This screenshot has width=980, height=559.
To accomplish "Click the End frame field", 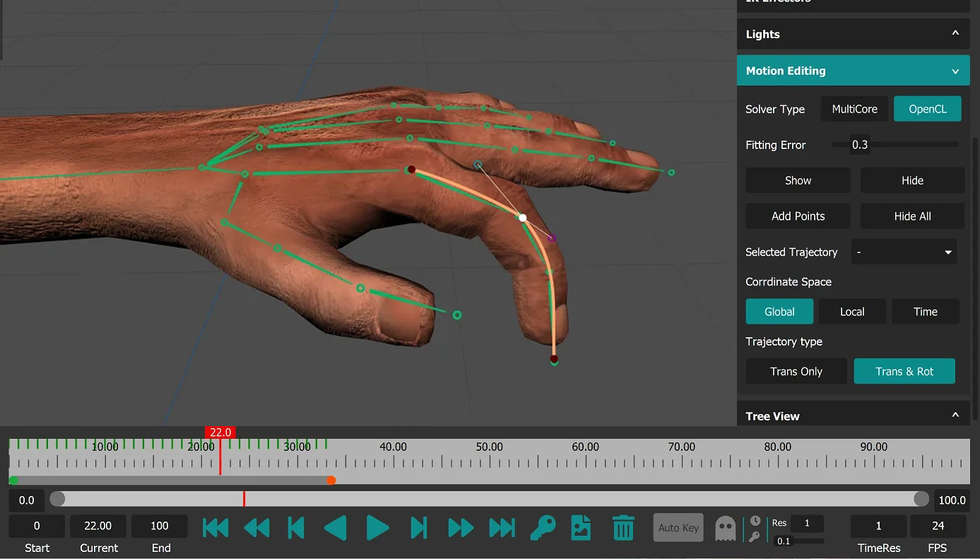I will [160, 526].
